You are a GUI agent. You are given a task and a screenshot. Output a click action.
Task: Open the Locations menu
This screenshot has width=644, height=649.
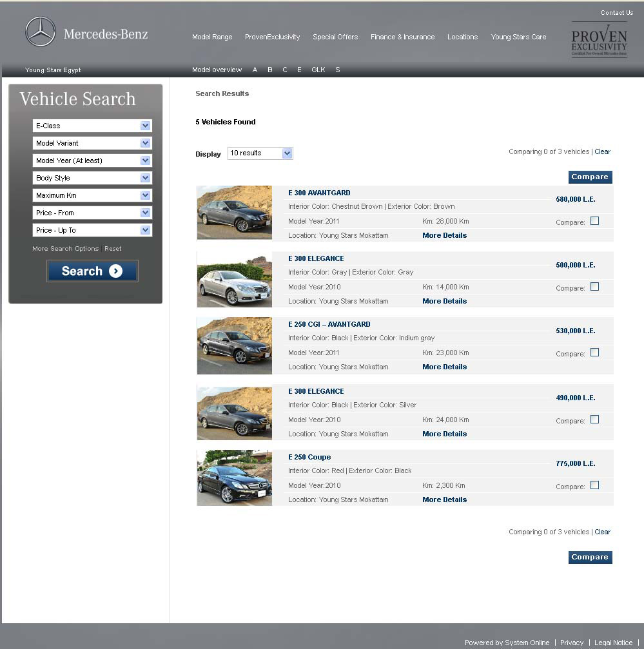click(463, 37)
